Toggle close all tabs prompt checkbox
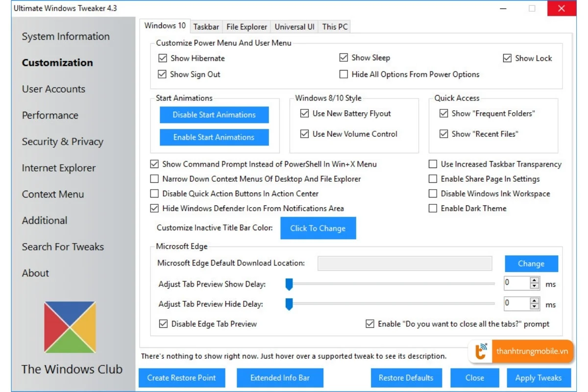The width and height of the screenshot is (588, 392). [x=370, y=324]
